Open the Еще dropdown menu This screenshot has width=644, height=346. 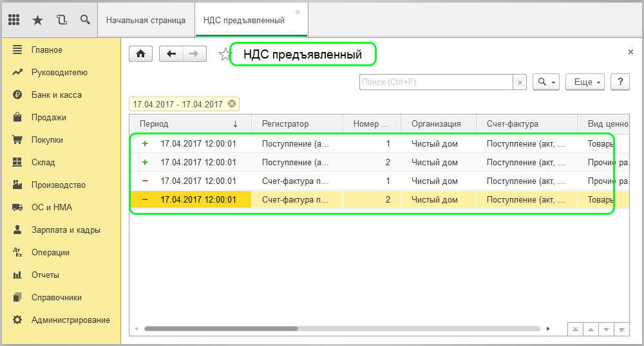(x=586, y=82)
